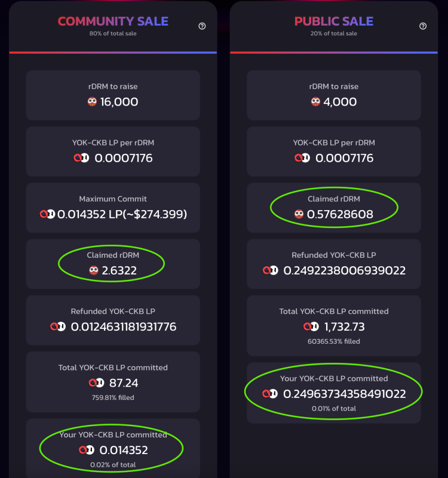The width and height of the screenshot is (448, 478).
Task: Click the 80% of total sale subtitle
Action: pos(113,33)
